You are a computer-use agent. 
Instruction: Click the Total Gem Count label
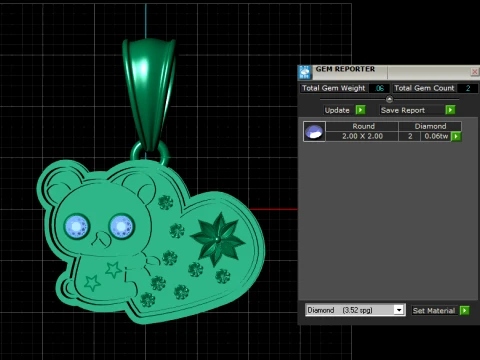(x=424, y=88)
